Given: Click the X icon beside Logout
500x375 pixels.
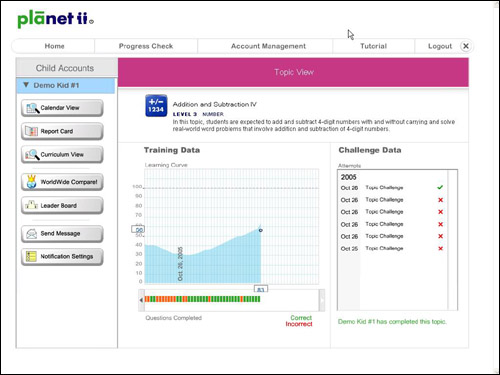Looking at the screenshot, I should pos(466,46).
